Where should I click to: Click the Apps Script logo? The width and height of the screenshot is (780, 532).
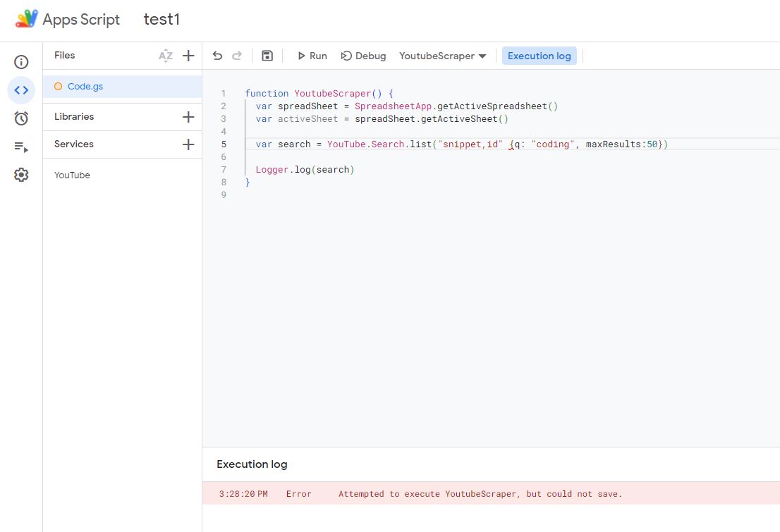click(26, 19)
